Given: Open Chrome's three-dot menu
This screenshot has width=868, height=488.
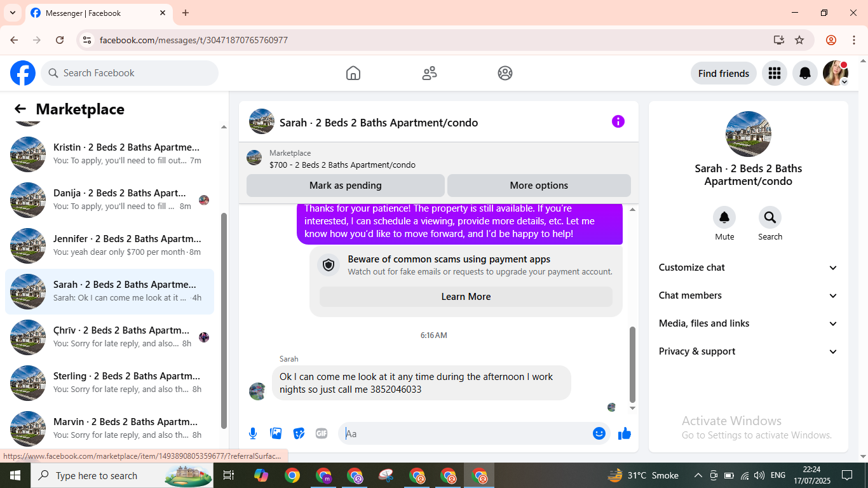Looking at the screenshot, I should [854, 40].
